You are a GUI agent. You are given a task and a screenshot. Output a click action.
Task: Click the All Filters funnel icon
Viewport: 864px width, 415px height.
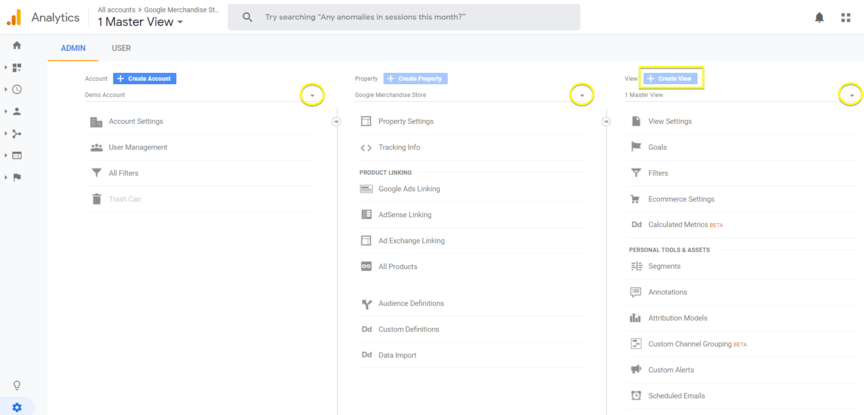click(x=96, y=173)
